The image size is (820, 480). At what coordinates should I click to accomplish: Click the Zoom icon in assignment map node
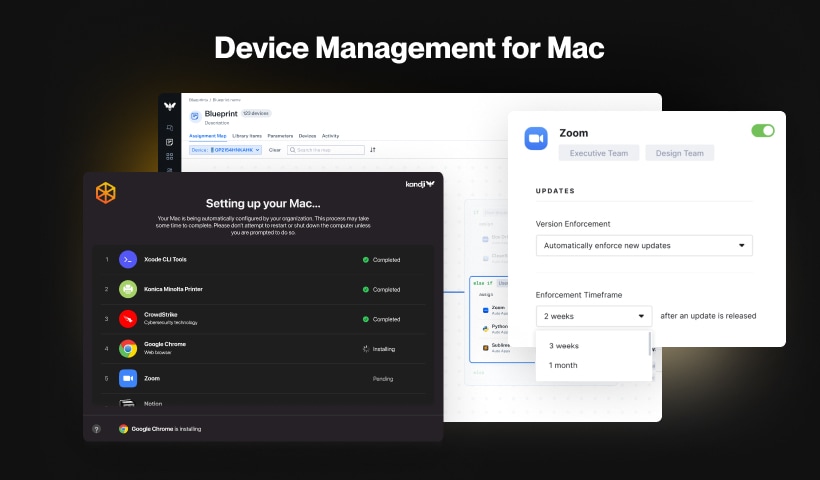click(x=485, y=310)
